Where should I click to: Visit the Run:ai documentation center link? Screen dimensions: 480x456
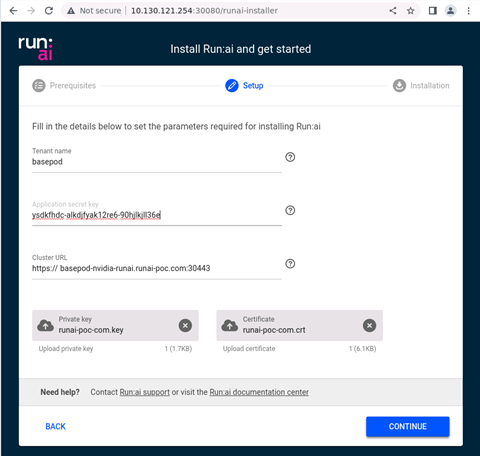click(259, 392)
